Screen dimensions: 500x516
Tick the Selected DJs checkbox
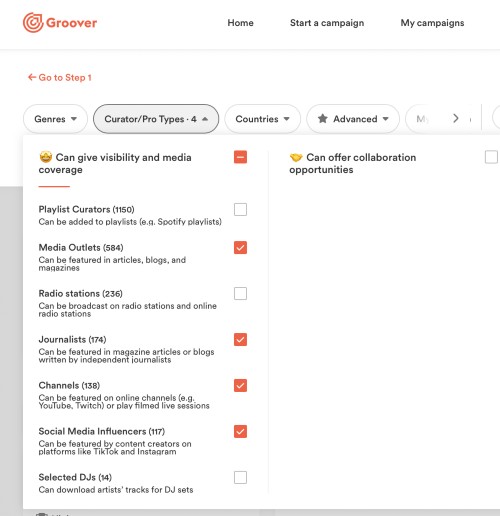pyautogui.click(x=240, y=477)
